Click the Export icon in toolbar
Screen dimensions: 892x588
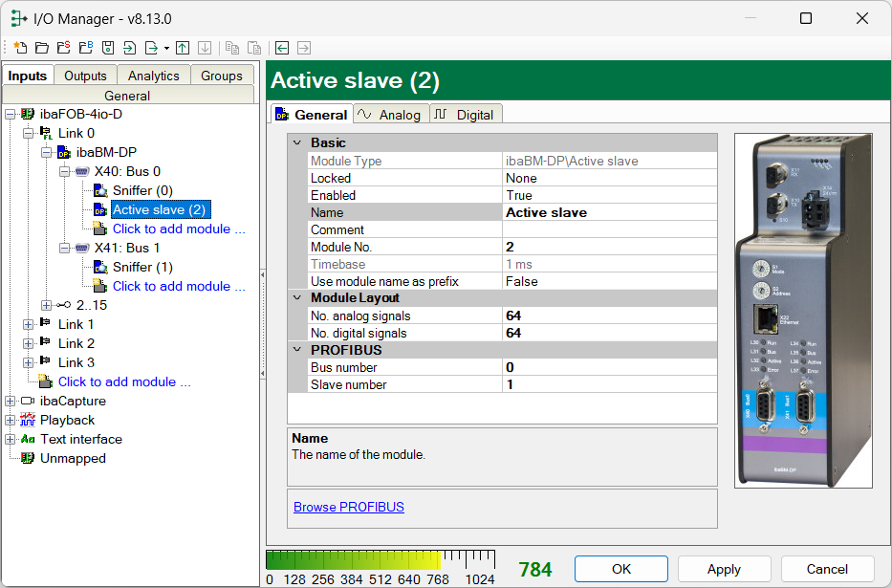(151, 48)
